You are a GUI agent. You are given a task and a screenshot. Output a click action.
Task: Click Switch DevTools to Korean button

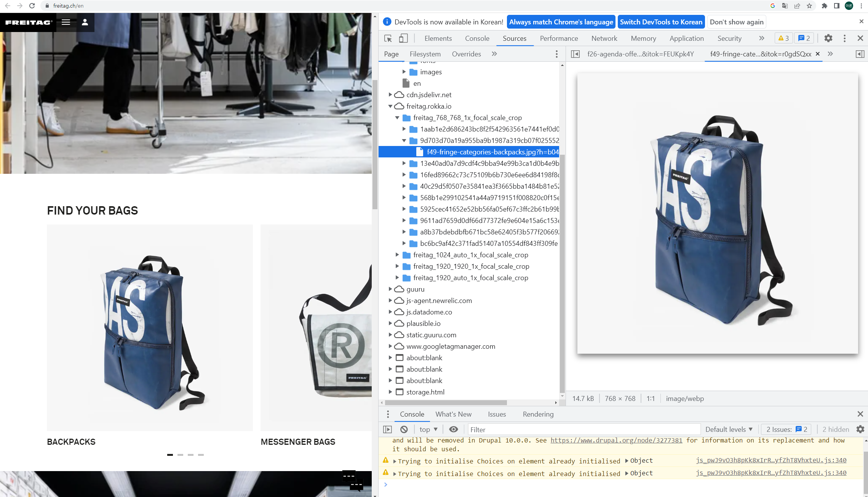[x=661, y=22]
